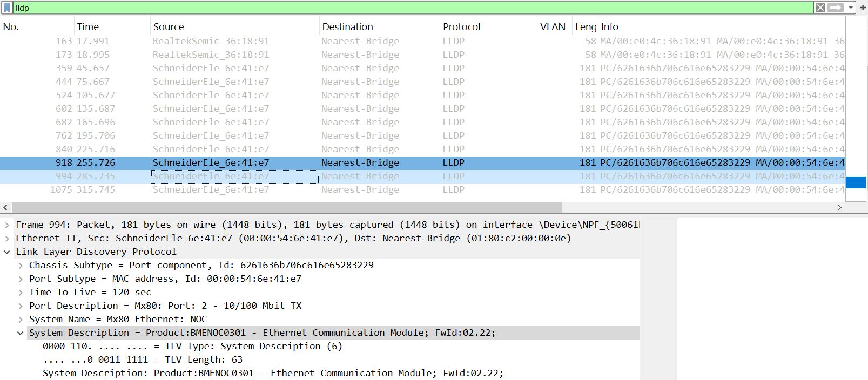Viewport: 868px width, 380px height.
Task: Click LLDP protocol cell of packet 163
Action: click(454, 41)
